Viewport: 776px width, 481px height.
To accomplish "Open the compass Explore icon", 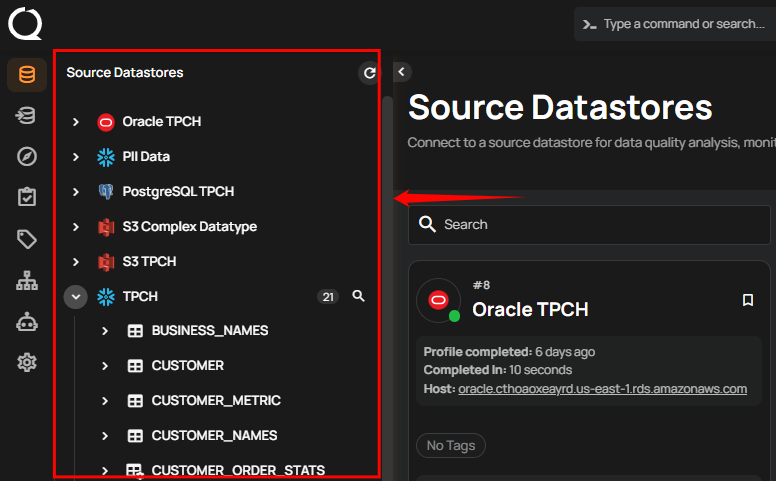I will coord(27,156).
